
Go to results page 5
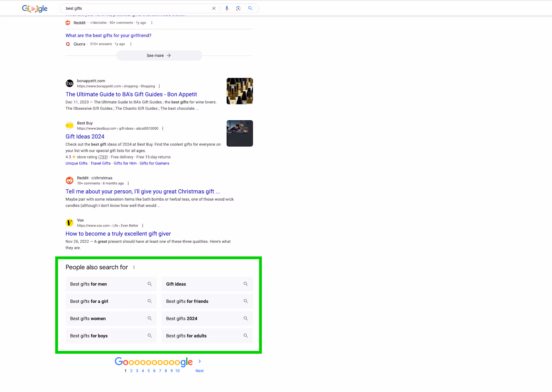point(149,371)
